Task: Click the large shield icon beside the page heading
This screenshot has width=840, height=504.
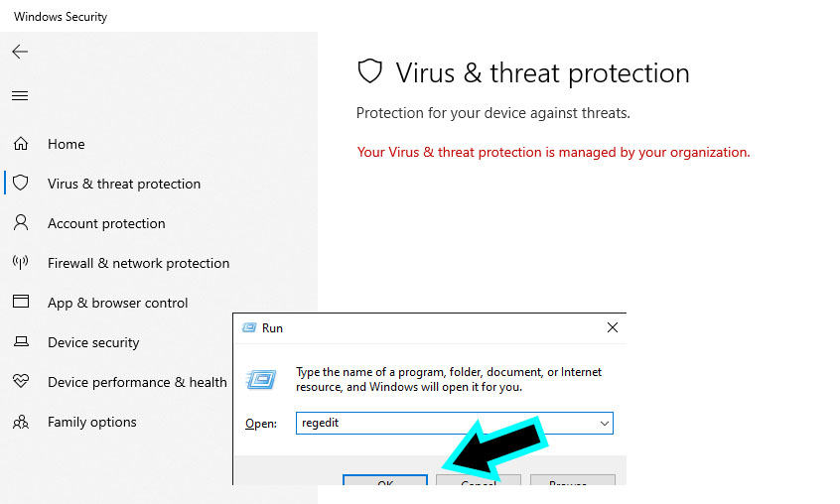Action: pyautogui.click(x=370, y=71)
